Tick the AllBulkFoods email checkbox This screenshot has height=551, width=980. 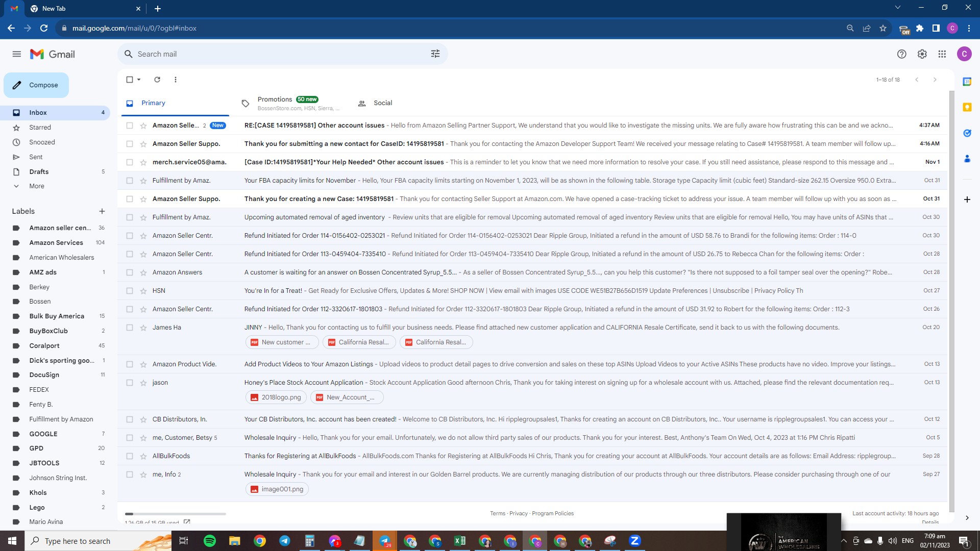click(x=130, y=456)
